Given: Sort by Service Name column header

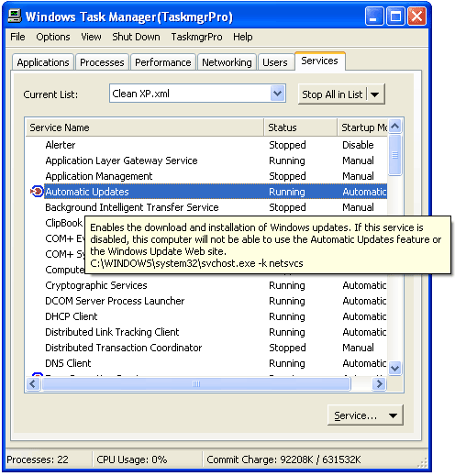Looking at the screenshot, I should pos(145,127).
